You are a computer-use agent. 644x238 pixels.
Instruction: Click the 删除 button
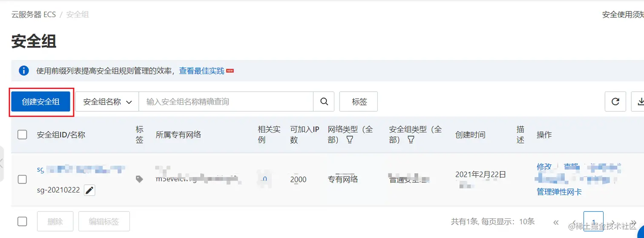point(55,221)
